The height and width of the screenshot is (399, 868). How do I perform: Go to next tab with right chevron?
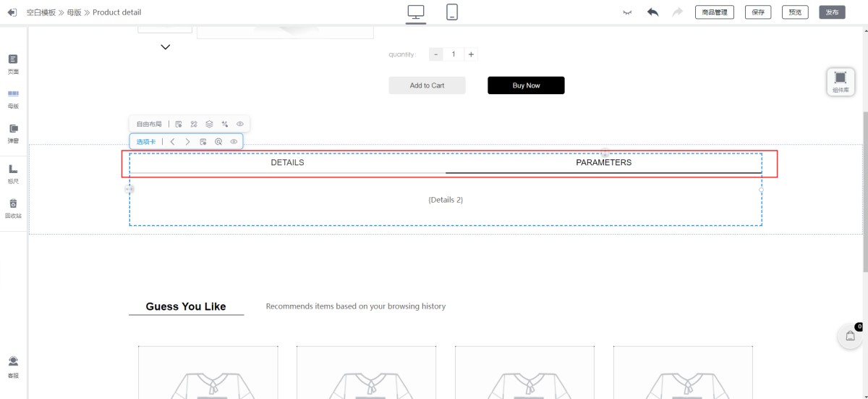(188, 142)
